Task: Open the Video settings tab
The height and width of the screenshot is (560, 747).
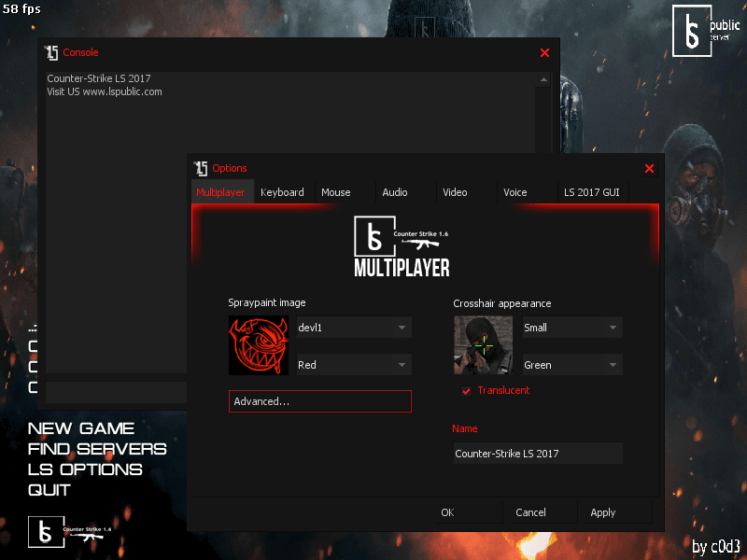Action: [455, 192]
